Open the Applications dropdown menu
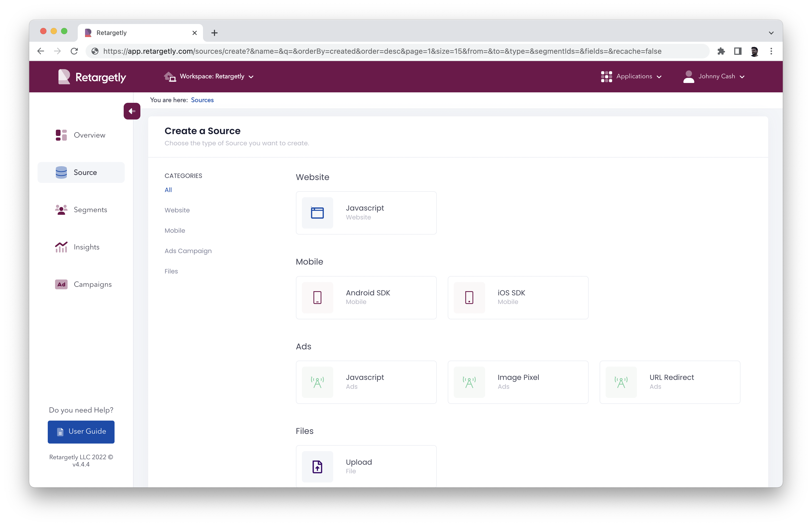Viewport: 812px width, 526px height. [x=631, y=76]
